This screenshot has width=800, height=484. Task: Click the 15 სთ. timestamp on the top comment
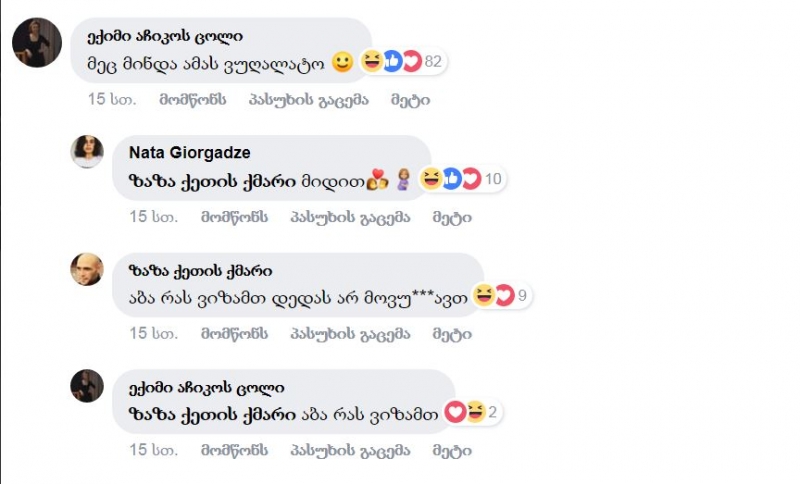point(112,99)
